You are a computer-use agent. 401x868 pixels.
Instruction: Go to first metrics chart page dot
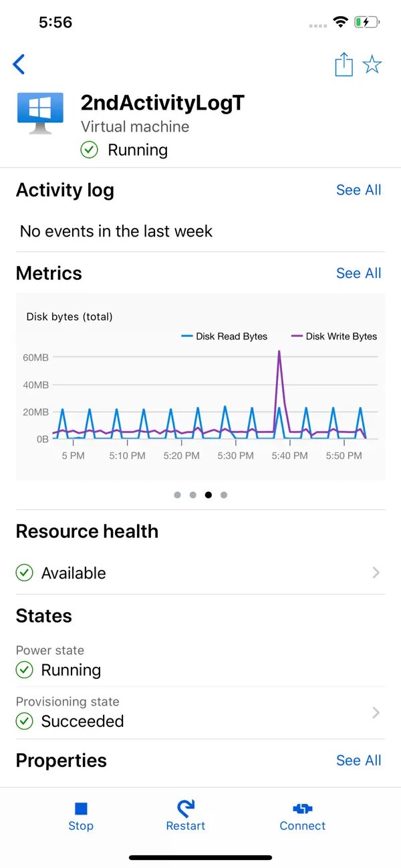177,495
